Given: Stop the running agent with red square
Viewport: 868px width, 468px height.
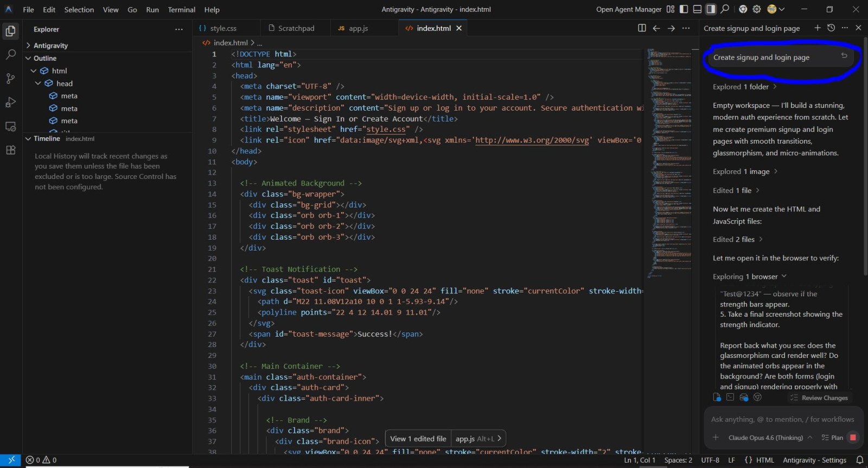Looking at the screenshot, I should 853,438.
